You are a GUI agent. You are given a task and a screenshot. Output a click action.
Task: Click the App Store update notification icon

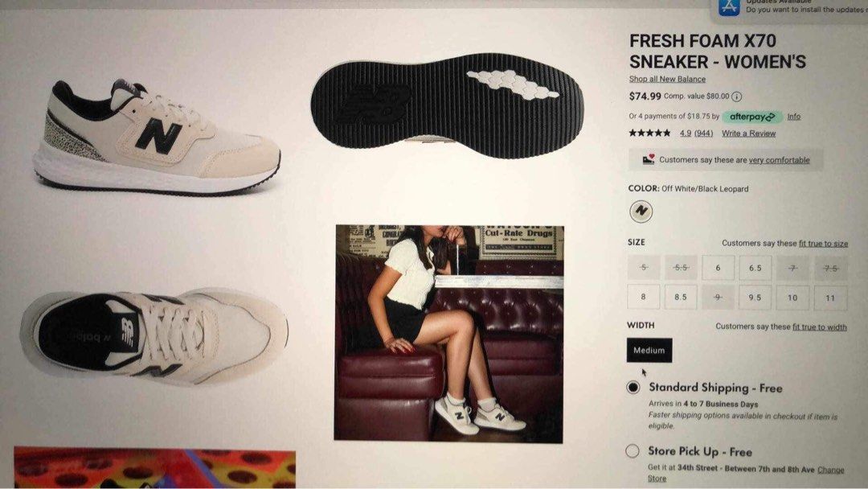click(729, 7)
